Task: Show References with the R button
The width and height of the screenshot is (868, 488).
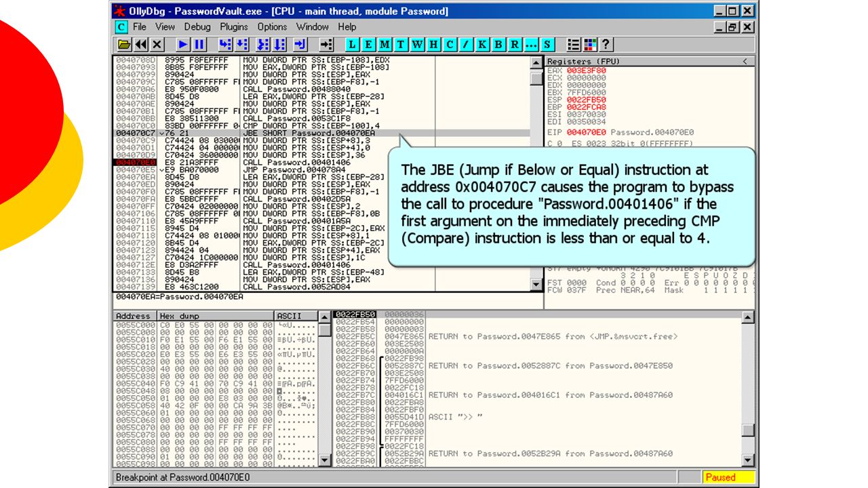Action: pyautogui.click(x=515, y=45)
